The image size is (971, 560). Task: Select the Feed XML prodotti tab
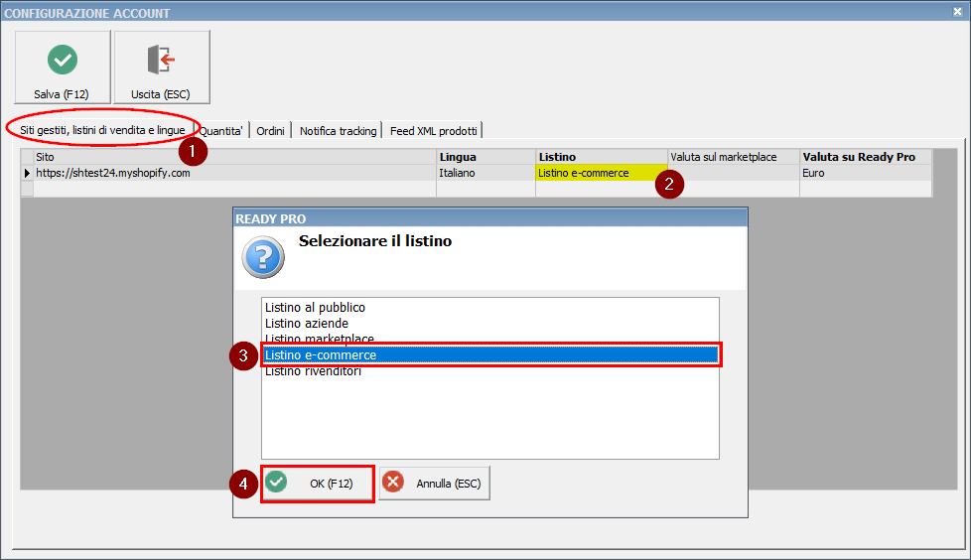coord(433,131)
